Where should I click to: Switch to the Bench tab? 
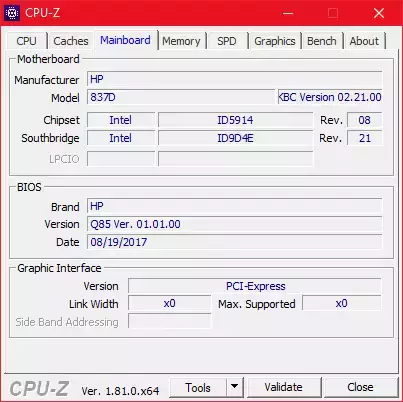pyautogui.click(x=322, y=41)
